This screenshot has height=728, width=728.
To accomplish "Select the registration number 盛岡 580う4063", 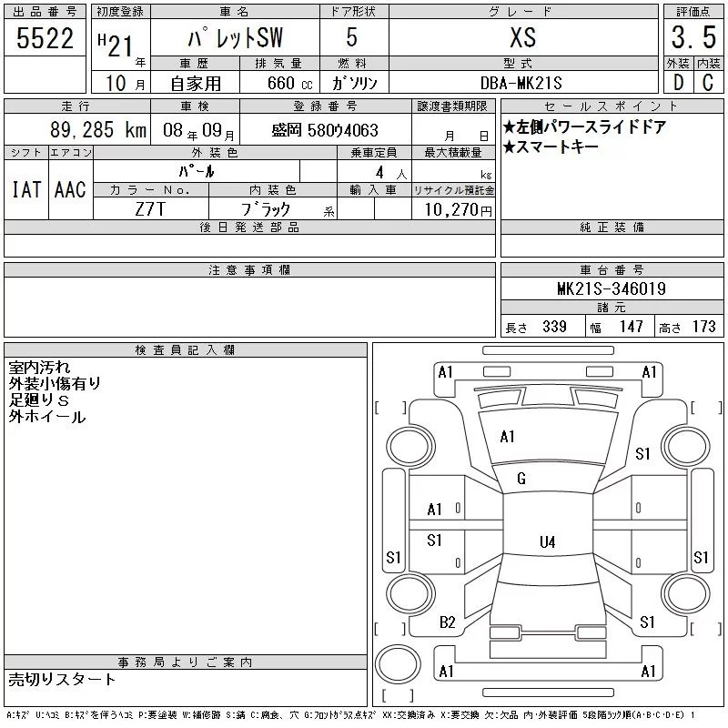I will click(x=325, y=130).
